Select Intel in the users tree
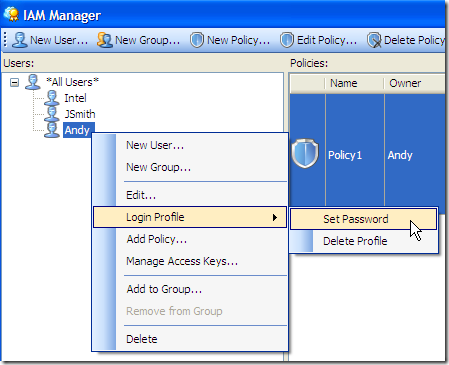This screenshot has height=365, width=449. 75,98
